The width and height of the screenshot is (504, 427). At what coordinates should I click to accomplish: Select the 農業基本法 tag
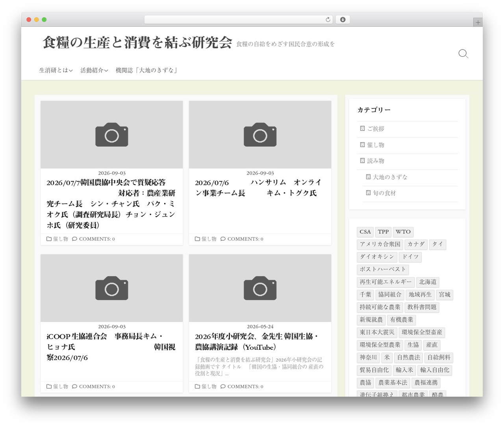[393, 383]
